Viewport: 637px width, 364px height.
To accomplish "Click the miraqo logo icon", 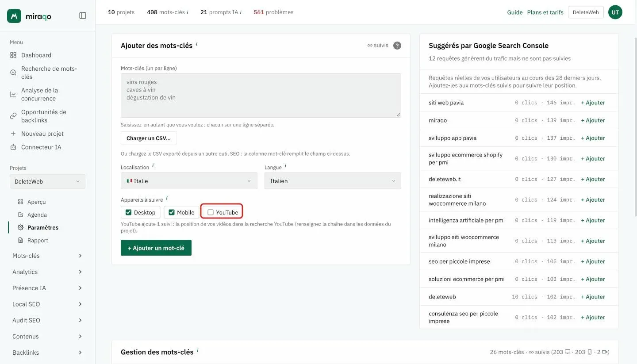I will [x=14, y=16].
